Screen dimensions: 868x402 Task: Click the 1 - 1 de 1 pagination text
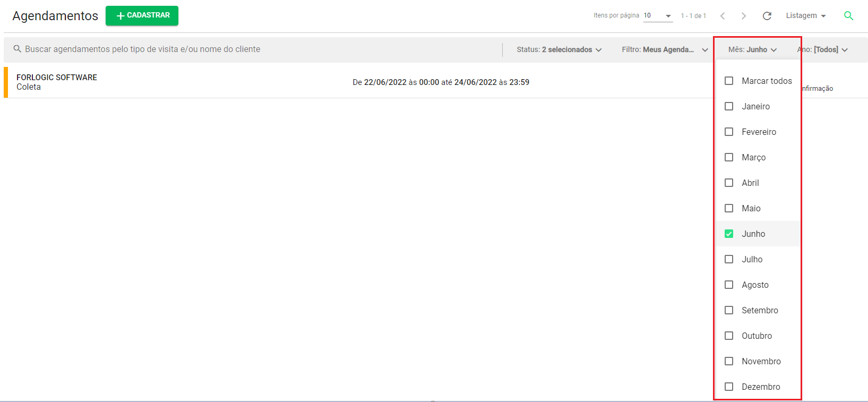pos(693,16)
